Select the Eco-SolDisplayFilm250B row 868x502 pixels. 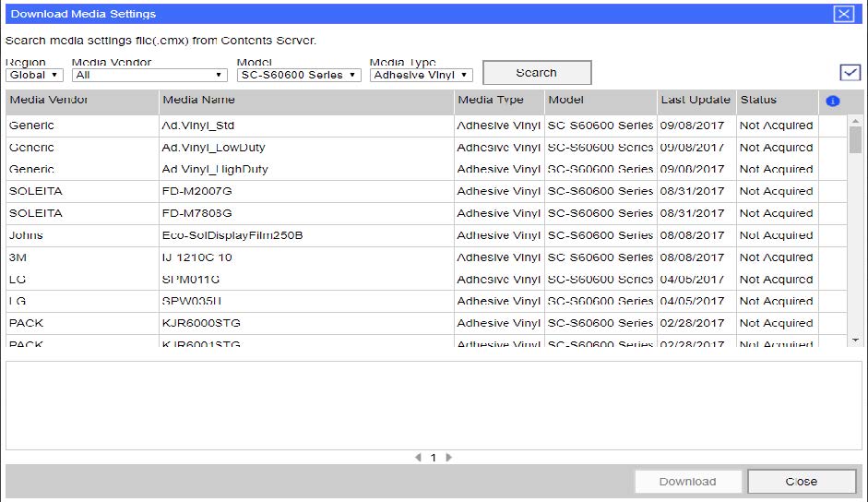[x=304, y=235]
